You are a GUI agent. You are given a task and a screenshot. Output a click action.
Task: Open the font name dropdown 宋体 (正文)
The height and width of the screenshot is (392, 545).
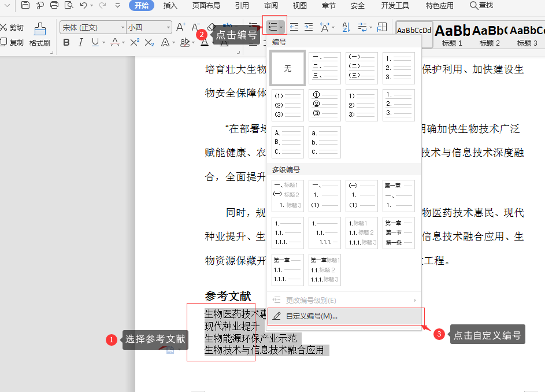pos(92,27)
